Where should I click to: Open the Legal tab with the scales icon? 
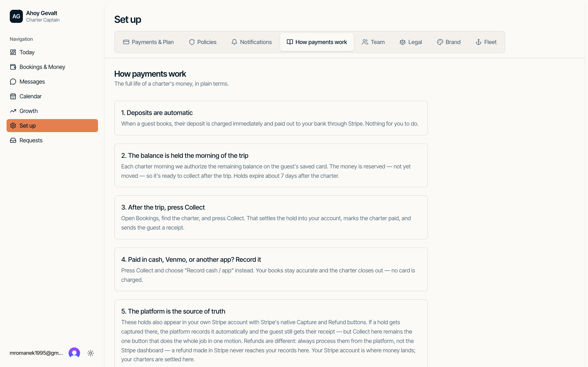point(411,42)
